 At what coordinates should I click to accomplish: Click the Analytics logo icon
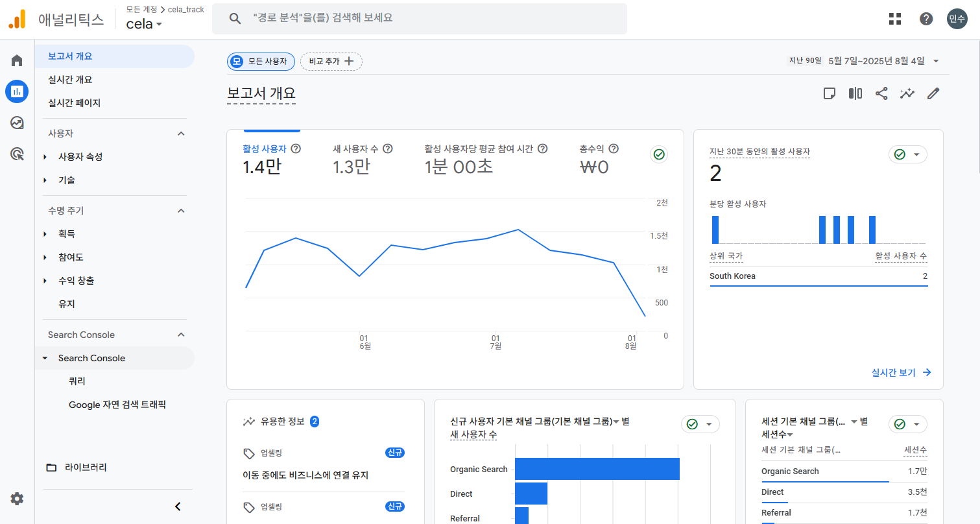click(17, 19)
